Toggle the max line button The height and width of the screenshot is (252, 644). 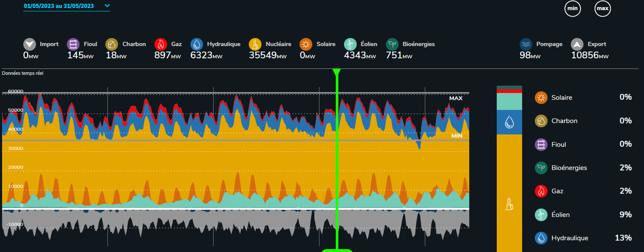pos(603,9)
